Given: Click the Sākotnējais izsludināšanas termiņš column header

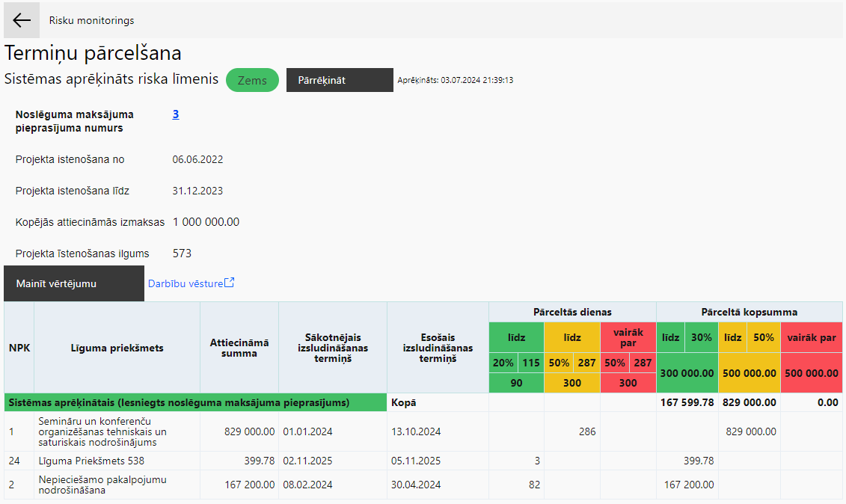Looking at the screenshot, I should coord(333,348).
